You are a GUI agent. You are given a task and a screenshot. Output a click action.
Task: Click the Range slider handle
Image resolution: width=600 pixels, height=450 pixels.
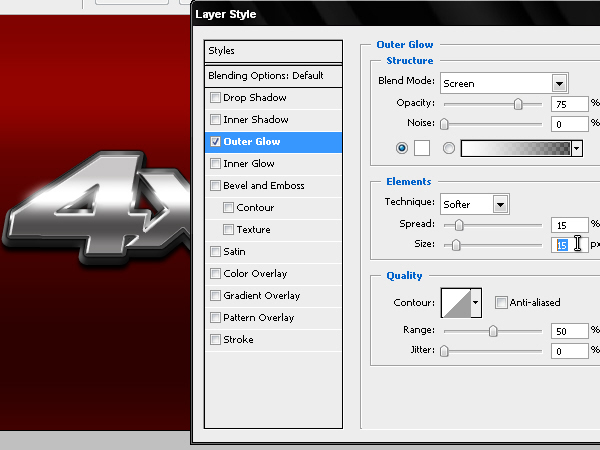pos(493,331)
